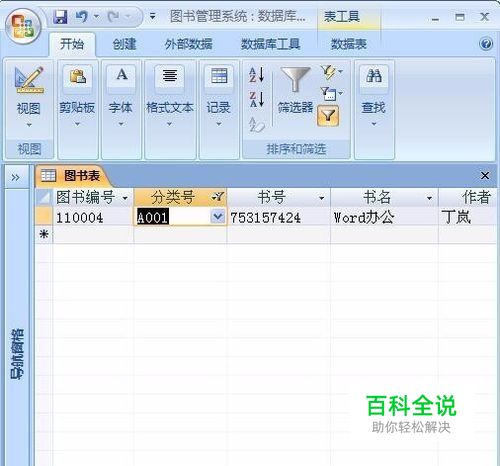
Task: Toggle the applied filter funnel button
Action: (x=328, y=116)
